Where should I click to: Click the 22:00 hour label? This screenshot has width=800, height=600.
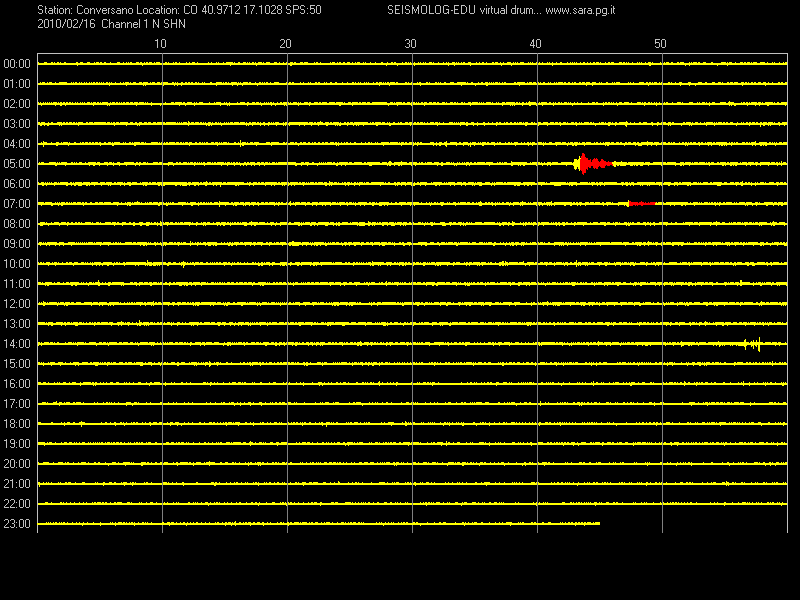tap(17, 504)
